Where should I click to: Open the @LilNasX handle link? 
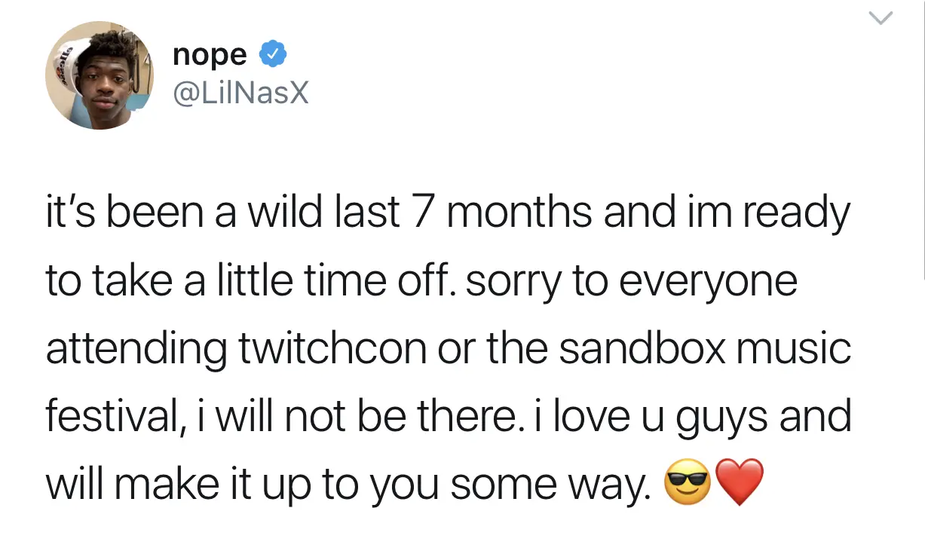point(240,93)
